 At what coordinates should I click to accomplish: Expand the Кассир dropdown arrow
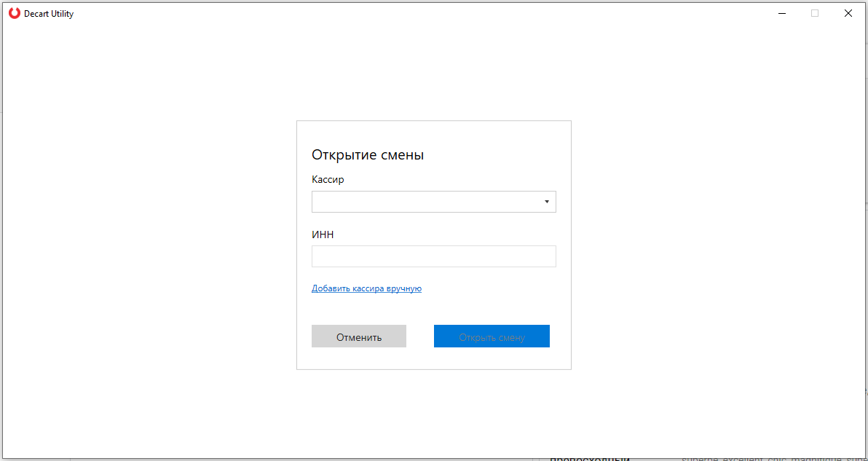pyautogui.click(x=546, y=202)
